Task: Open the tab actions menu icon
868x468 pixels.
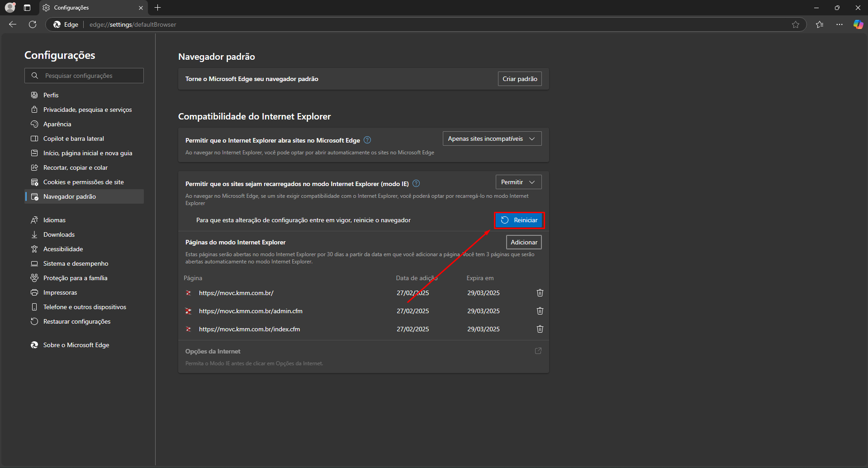Action: click(x=27, y=8)
